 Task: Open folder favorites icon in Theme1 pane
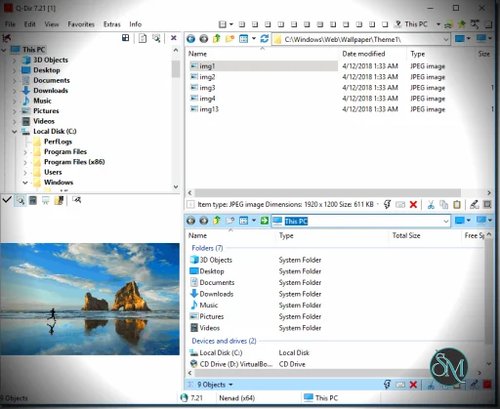pos(230,39)
